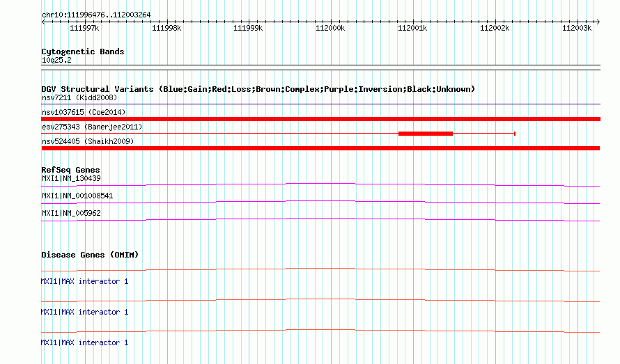620x364 pixels.
Task: Click the 111997k ruler tick label
Action: point(84,28)
